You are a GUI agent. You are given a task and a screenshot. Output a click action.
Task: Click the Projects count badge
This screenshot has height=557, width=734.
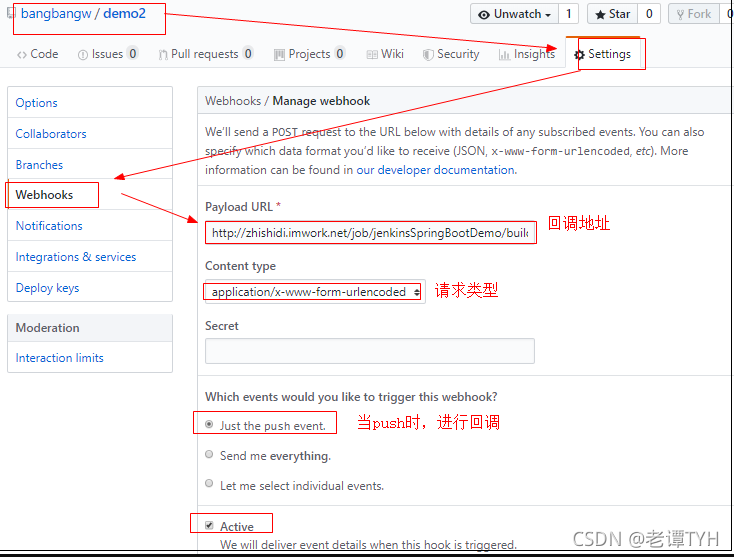[x=340, y=54]
